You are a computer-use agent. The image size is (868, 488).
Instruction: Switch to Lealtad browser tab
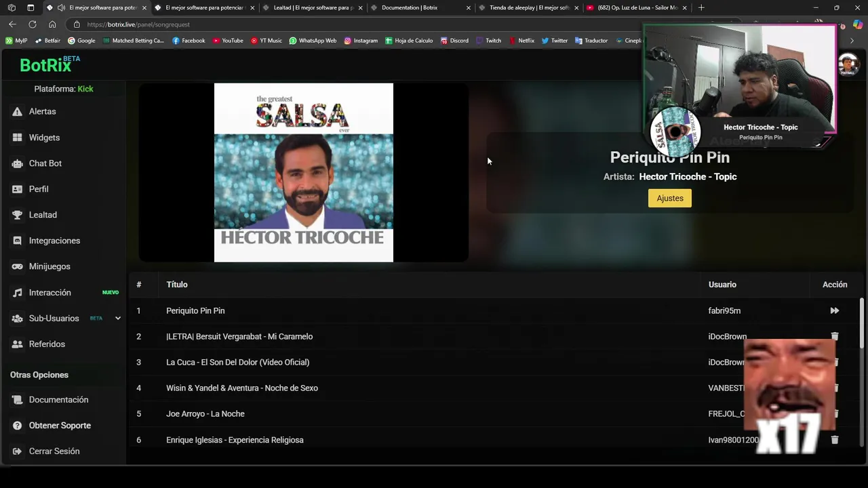point(313,7)
